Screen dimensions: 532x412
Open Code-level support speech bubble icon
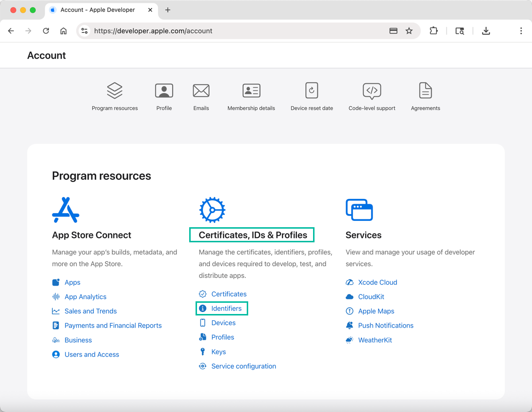click(372, 91)
